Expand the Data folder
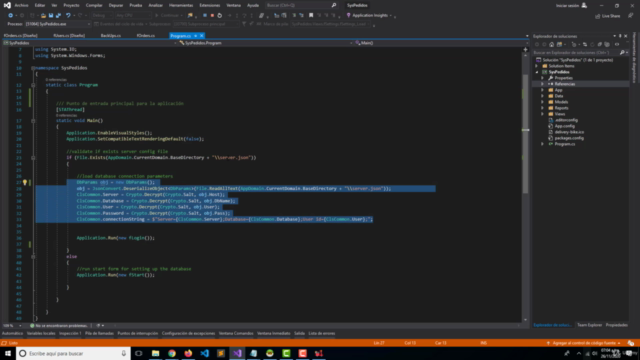 542,96
